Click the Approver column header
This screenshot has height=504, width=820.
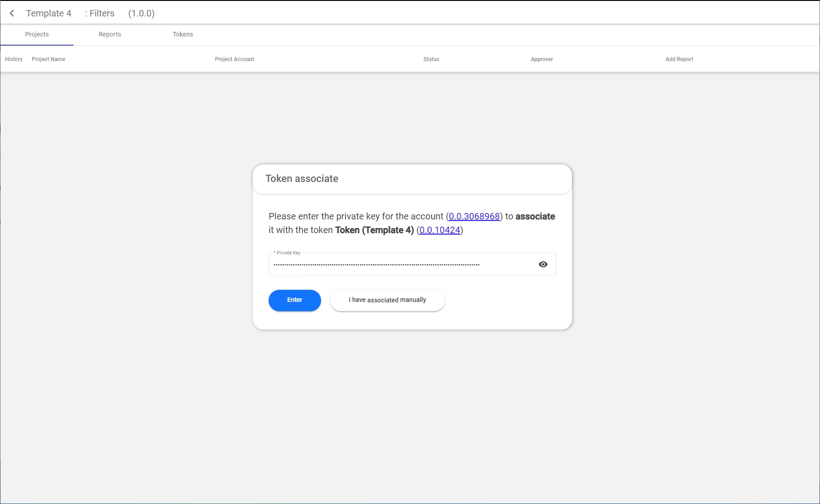pos(542,59)
